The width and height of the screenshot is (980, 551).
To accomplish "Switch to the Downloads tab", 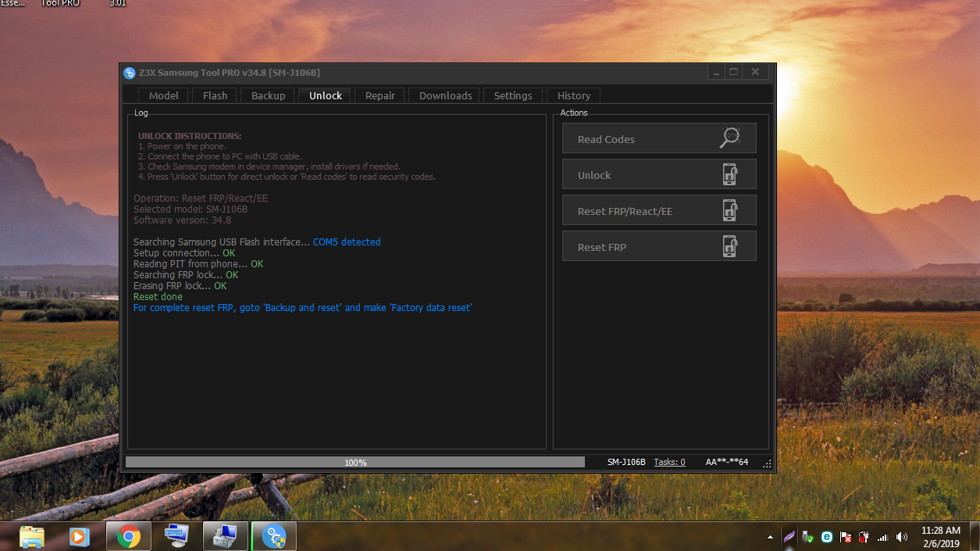I will (x=445, y=95).
